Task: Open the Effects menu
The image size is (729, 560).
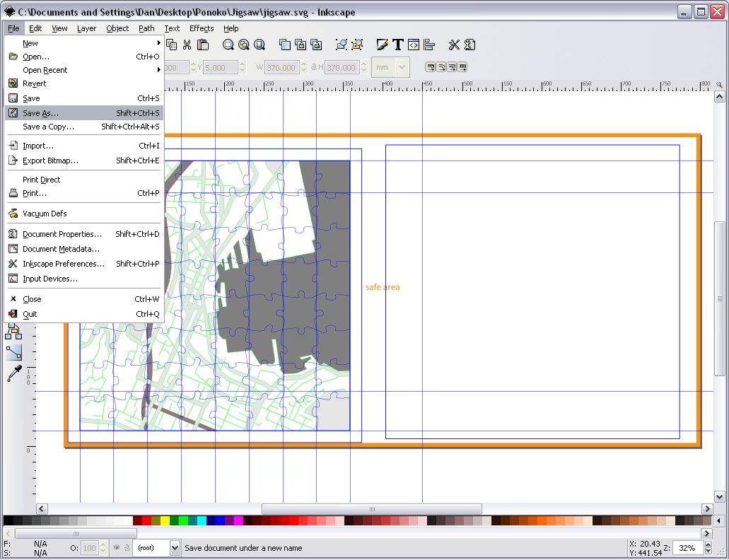Action: click(202, 28)
